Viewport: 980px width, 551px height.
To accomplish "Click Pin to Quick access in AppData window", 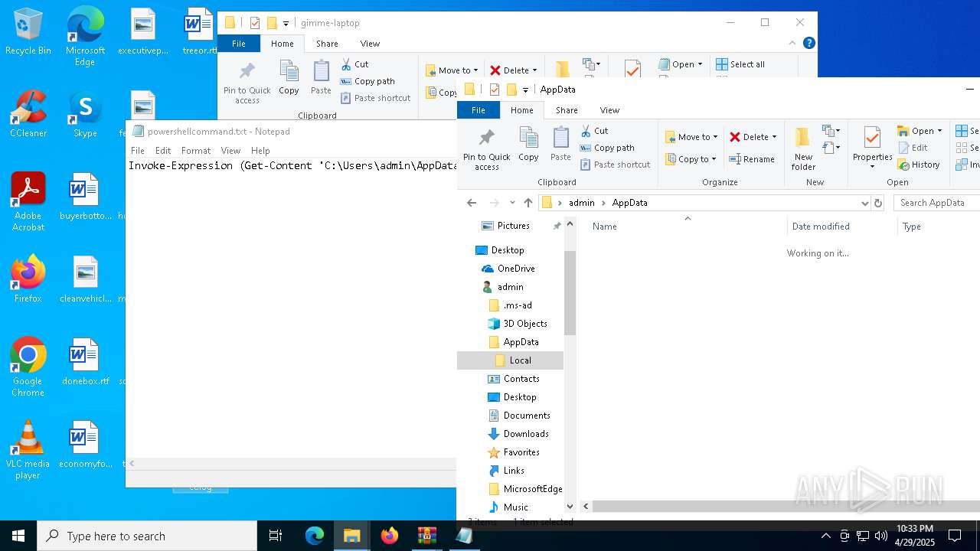I will [486, 149].
